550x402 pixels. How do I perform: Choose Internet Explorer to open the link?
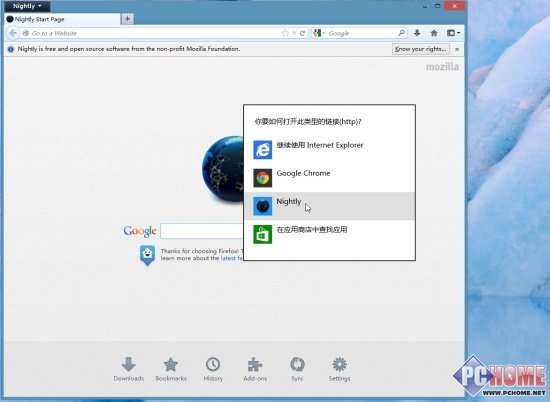[x=329, y=149]
